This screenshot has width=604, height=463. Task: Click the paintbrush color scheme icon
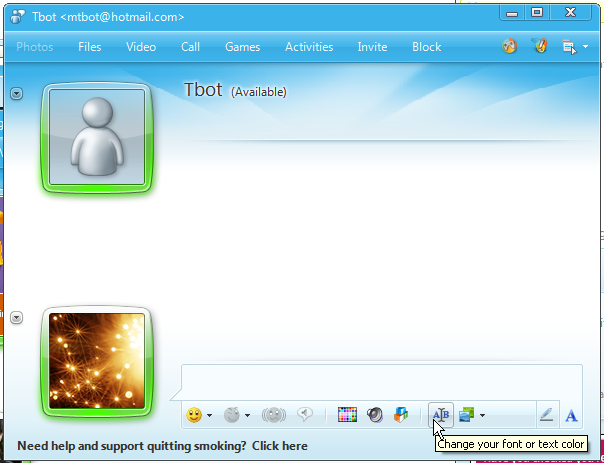(x=540, y=47)
